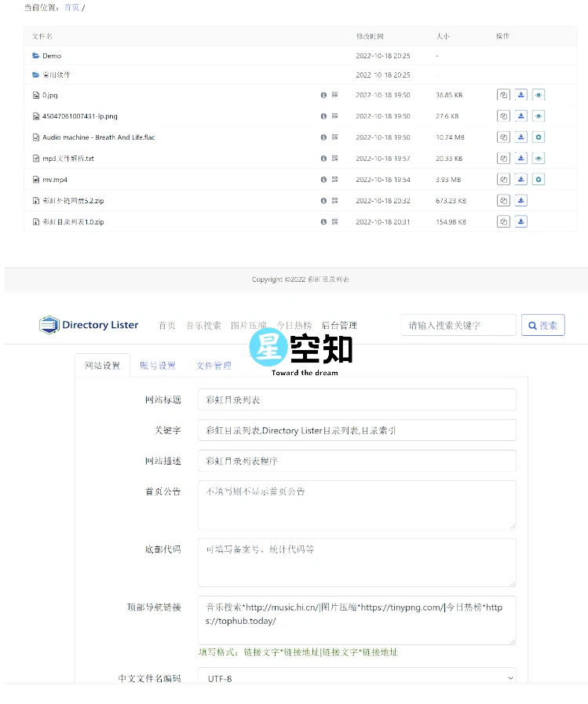Open 今日热榜 in the top navigation
The image size is (588, 704).
tap(294, 325)
